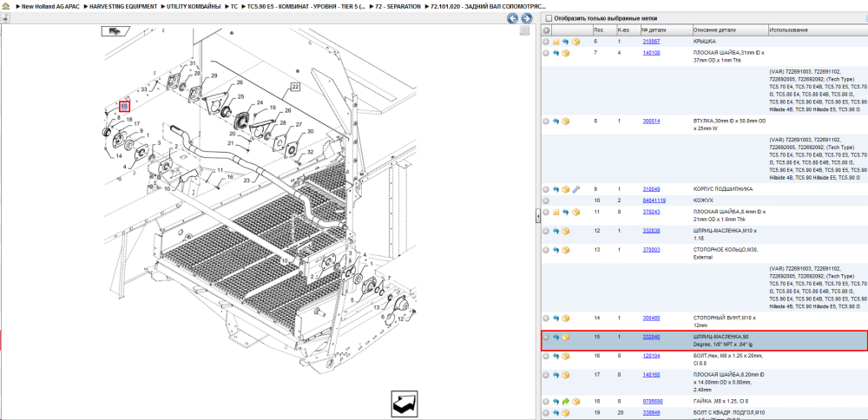This screenshot has width=868, height=420.
Task: Open 'TC5.90 E5 - КОМБИНАТ' breadcrumb
Action: click(306, 7)
